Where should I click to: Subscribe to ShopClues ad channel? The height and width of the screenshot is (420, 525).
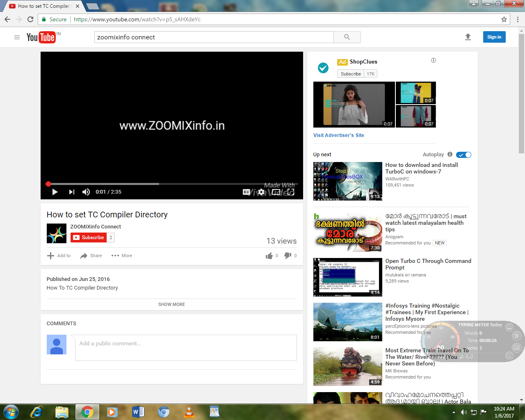coord(351,74)
